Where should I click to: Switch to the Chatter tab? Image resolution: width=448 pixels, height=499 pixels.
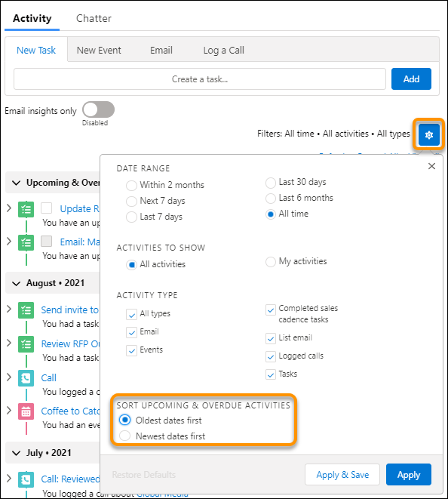click(x=94, y=18)
